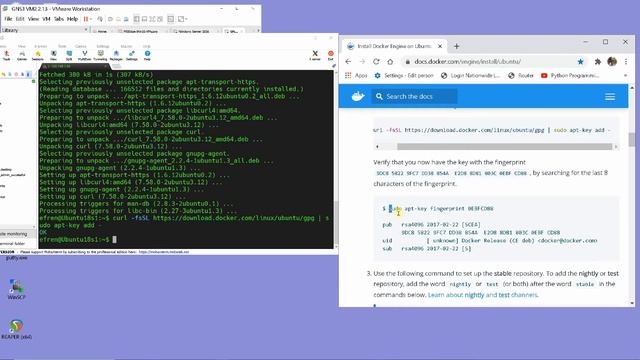Open the REAPER (x64) desktop icon
This screenshot has width=640, height=360.
click(16, 329)
